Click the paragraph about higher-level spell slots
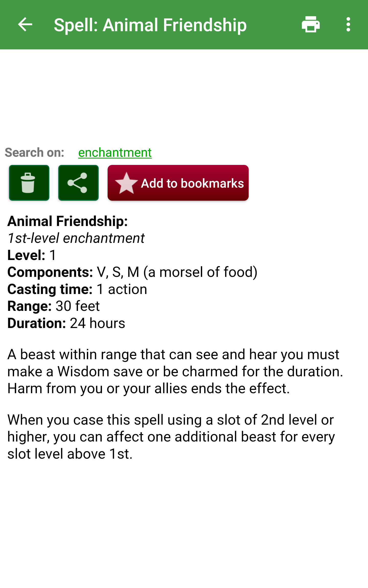This screenshot has width=368, height=588. pos(171,437)
